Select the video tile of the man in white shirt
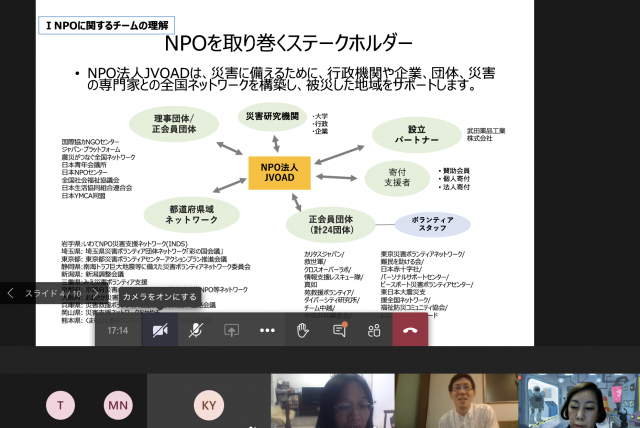 [456, 401]
